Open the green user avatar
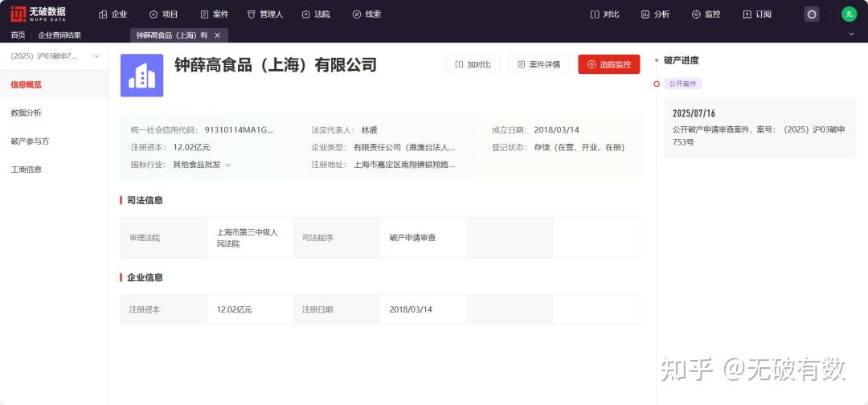This screenshot has height=405, width=868. pos(850,14)
